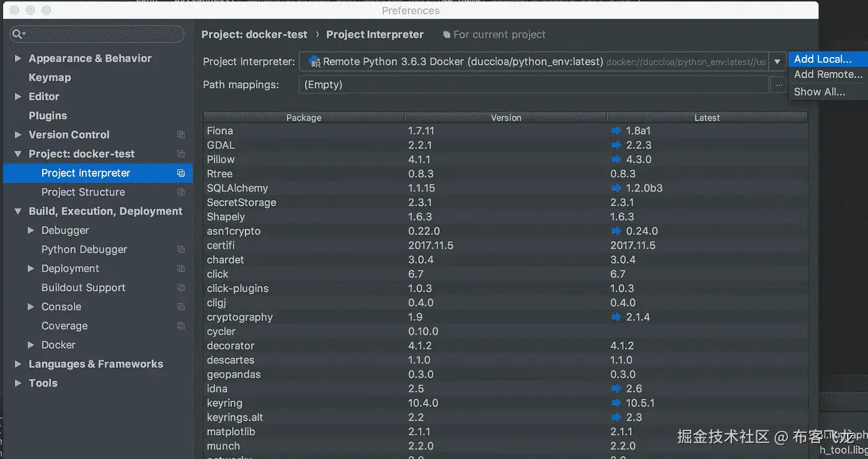Viewport: 868px width, 459px height.
Task: Click the upgrade arrow for cryptography
Action: point(616,317)
